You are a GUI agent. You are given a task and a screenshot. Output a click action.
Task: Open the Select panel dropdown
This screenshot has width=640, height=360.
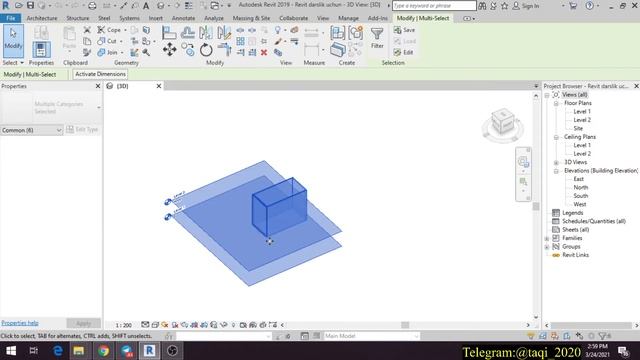(x=13, y=63)
